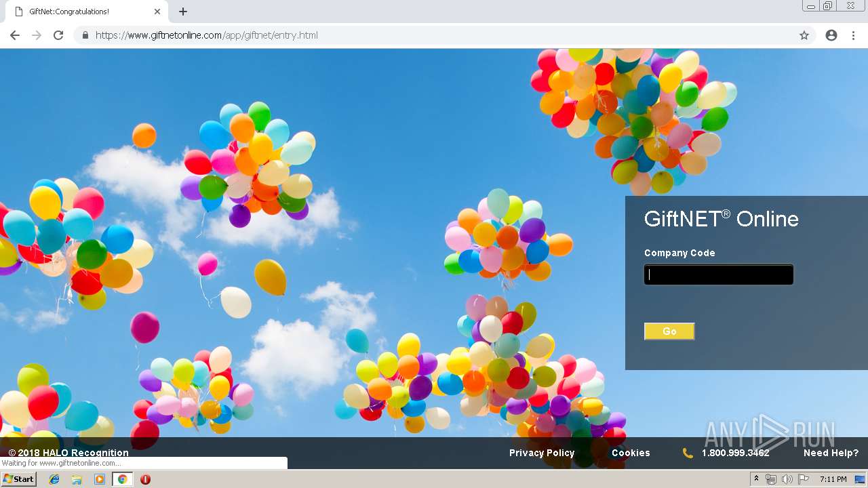This screenshot has width=868, height=488.
Task: Open the Windows Start button
Action: (x=19, y=479)
